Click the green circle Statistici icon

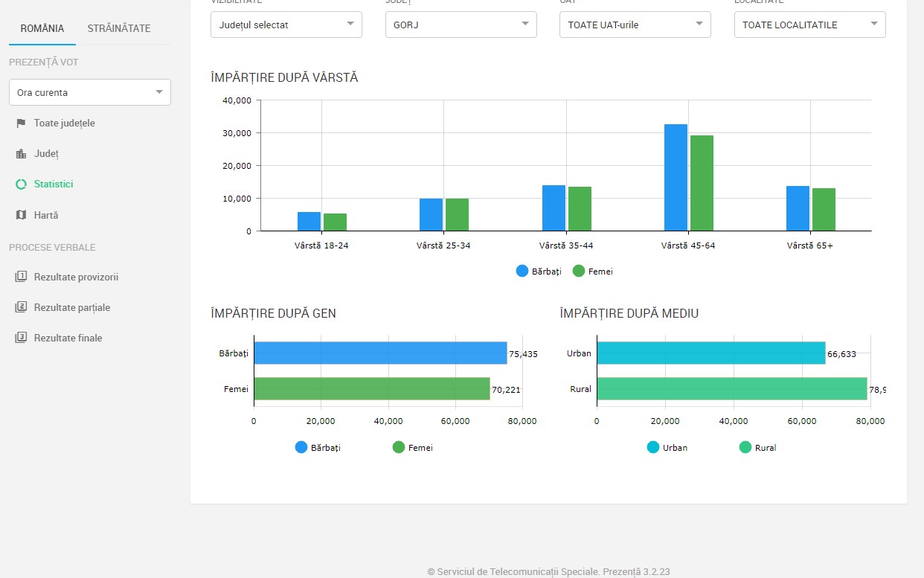pos(21,184)
